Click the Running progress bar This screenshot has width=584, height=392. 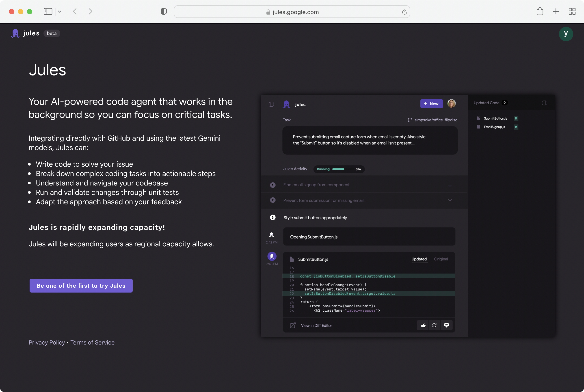339,169
